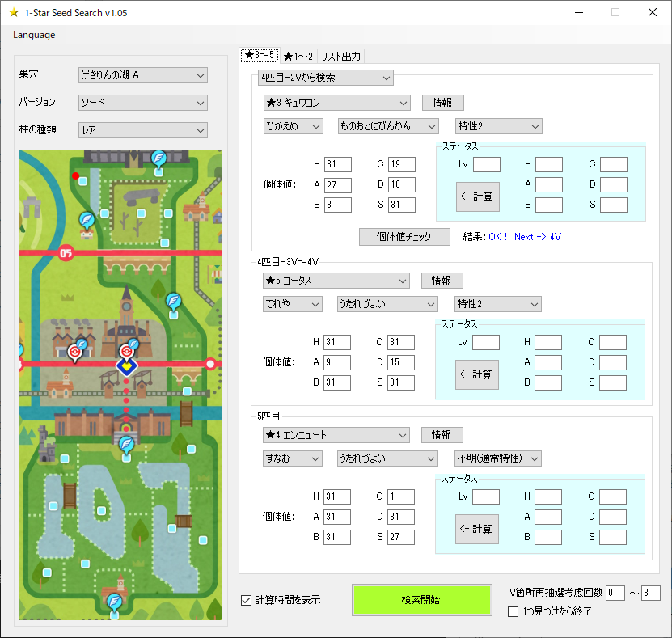Open the 特性2 ability dropdown for コータス

(x=498, y=304)
